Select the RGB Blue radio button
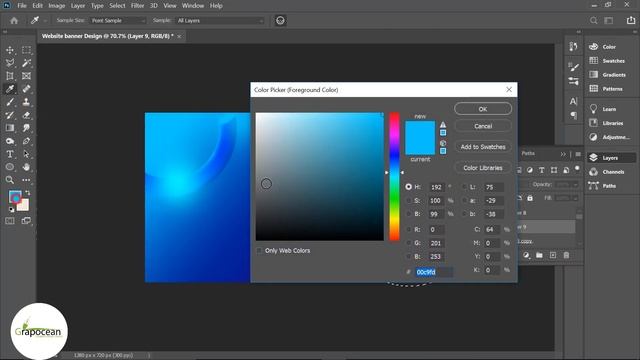Viewport: 640px width, 360px height. [409, 256]
